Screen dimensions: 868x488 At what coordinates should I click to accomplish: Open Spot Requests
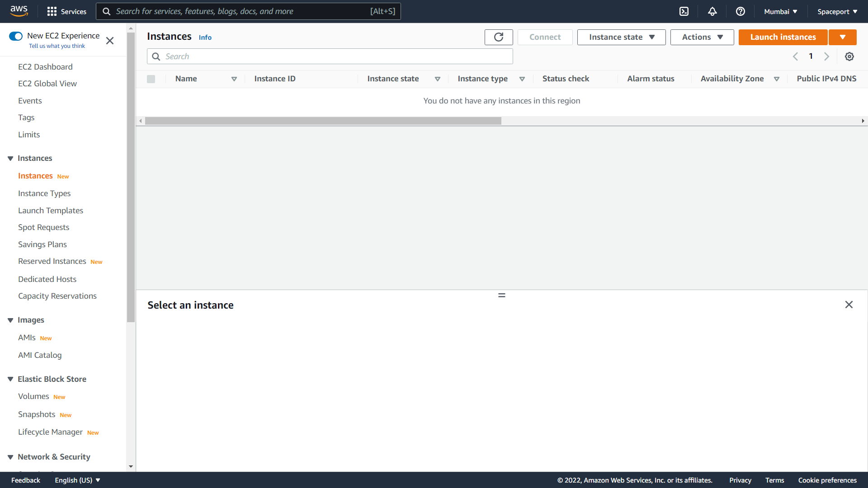pyautogui.click(x=43, y=227)
